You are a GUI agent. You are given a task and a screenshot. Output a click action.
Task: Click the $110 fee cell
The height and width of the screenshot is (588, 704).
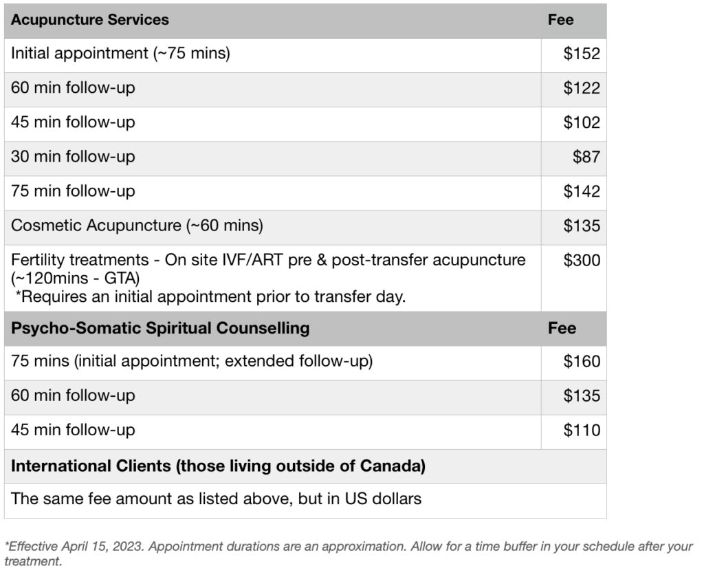tap(582, 431)
